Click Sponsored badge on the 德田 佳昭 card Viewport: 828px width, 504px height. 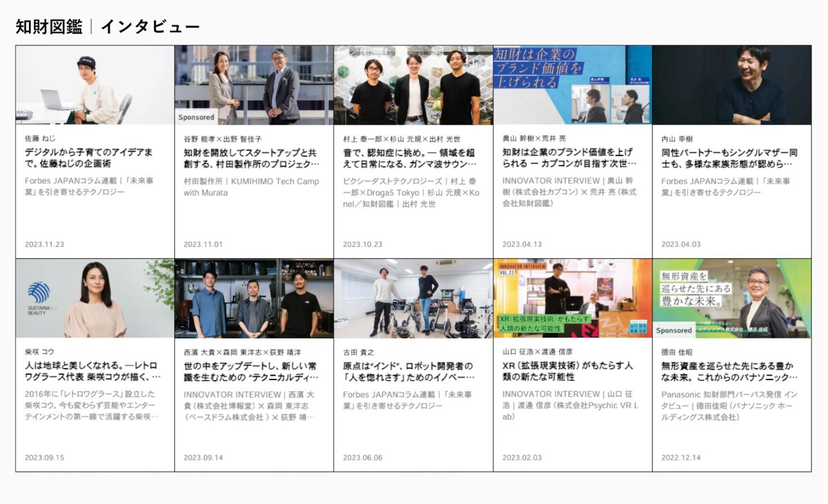[x=674, y=330]
